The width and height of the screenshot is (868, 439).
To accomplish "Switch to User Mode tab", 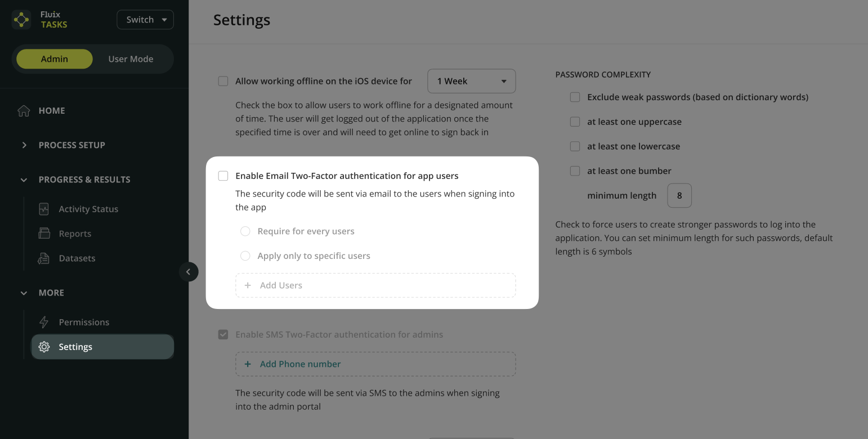I will pos(131,59).
